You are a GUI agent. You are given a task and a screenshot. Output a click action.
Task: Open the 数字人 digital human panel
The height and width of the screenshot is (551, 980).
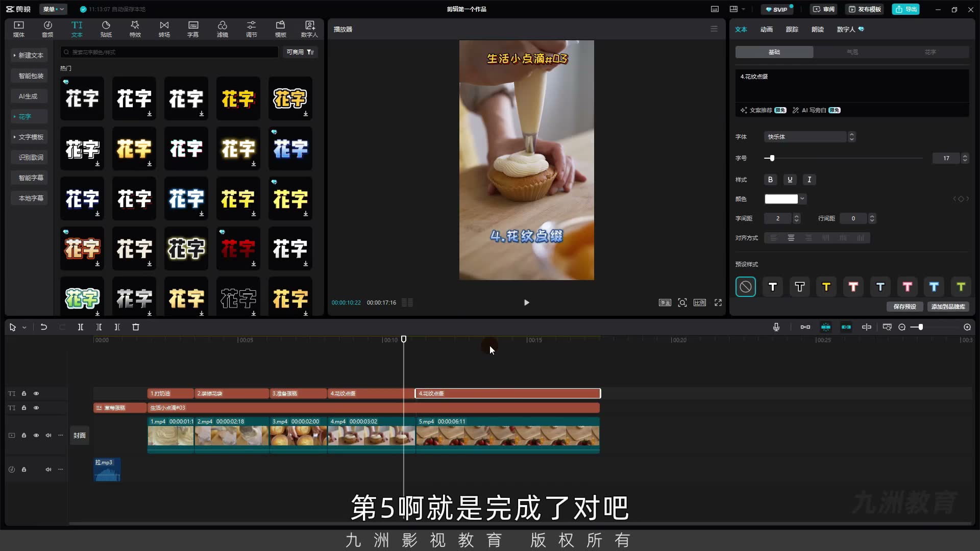point(309,29)
